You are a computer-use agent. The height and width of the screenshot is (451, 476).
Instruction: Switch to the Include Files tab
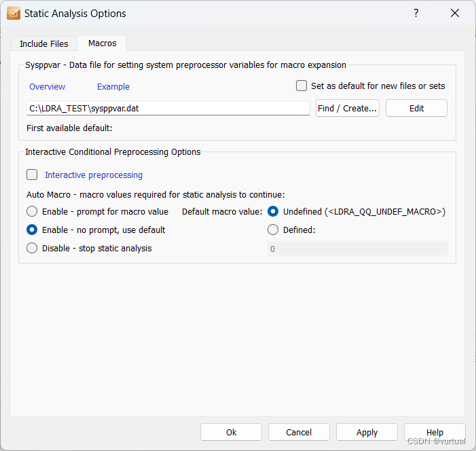43,43
